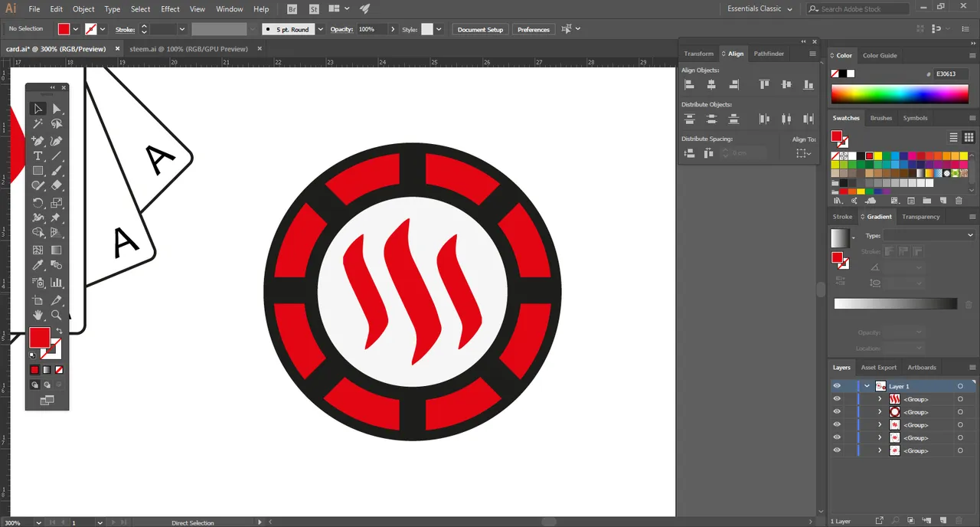980x527 pixels.
Task: Select the Selection tool arrow
Action: 38,109
